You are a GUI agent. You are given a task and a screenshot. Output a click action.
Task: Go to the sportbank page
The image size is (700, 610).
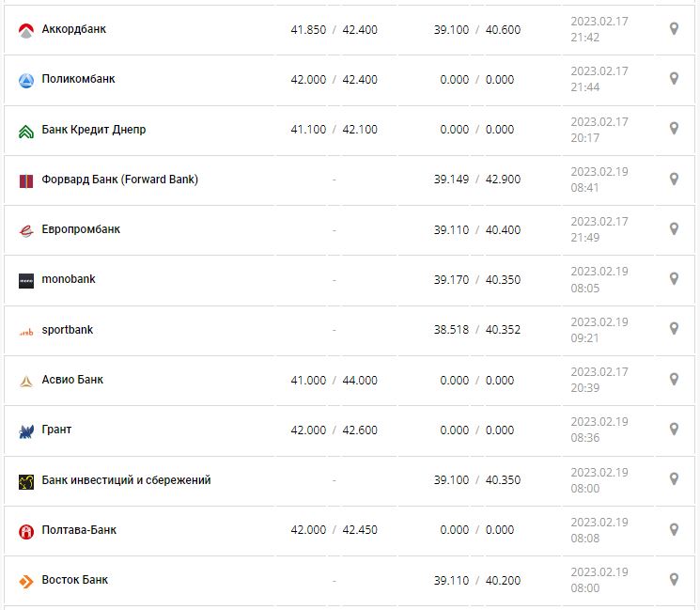68,330
